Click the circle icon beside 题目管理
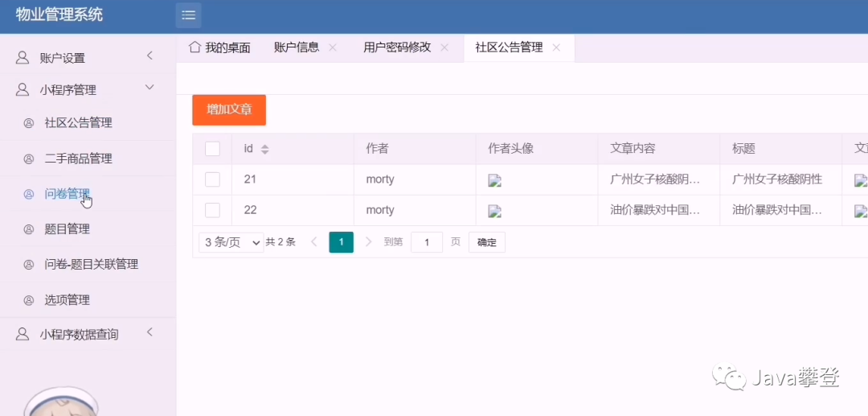 [x=29, y=229]
